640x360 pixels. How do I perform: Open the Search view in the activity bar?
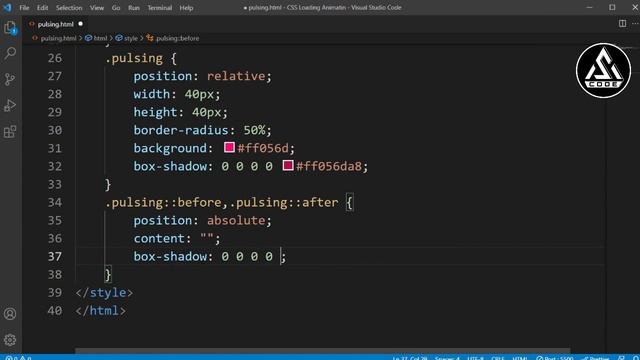click(x=10, y=53)
